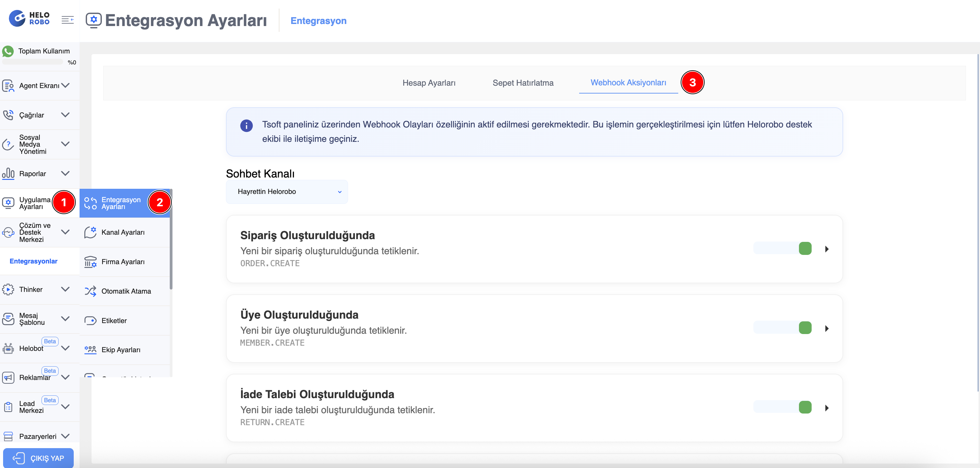Click the Entegrasyon breadcrumb link
The height and width of the screenshot is (468, 980).
point(319,21)
